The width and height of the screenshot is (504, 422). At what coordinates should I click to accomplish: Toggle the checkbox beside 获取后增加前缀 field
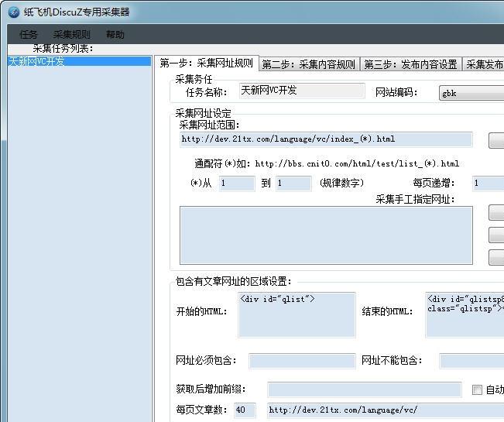477,389
